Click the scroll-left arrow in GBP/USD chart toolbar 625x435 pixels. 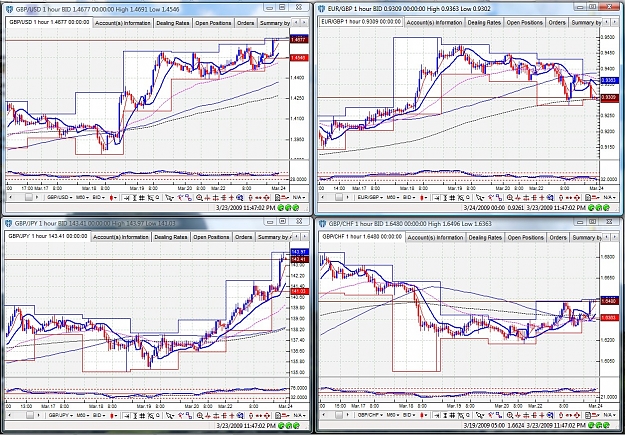click(10, 197)
